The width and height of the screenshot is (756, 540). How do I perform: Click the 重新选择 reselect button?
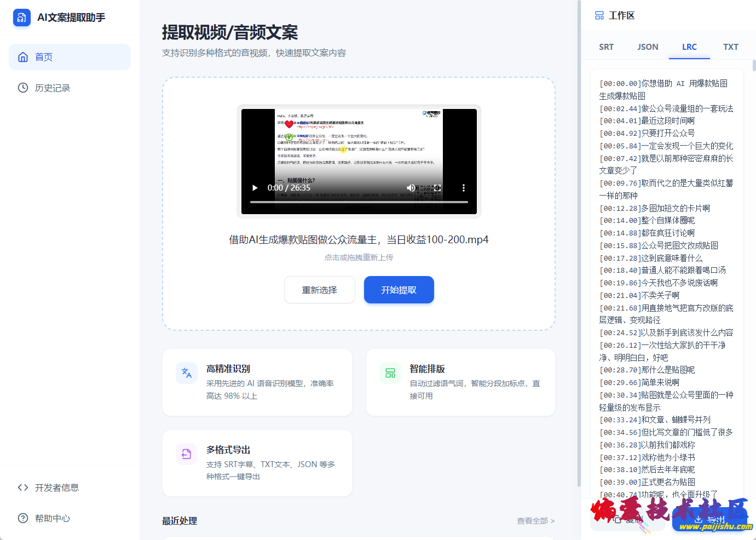[x=320, y=290]
